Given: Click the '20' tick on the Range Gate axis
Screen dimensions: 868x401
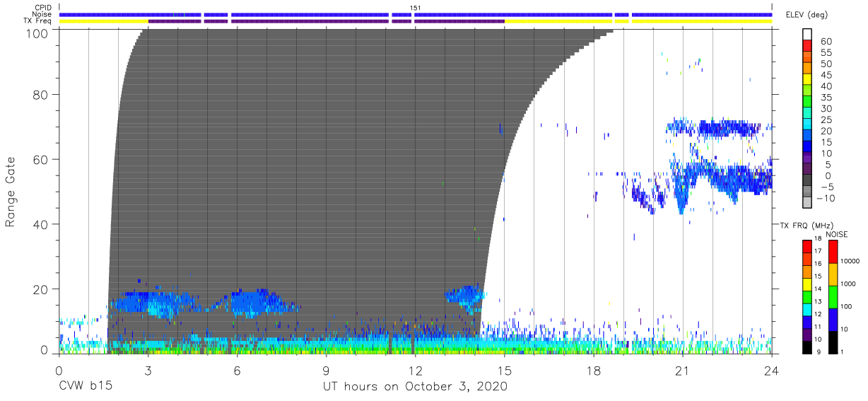Looking at the screenshot, I should point(40,289).
